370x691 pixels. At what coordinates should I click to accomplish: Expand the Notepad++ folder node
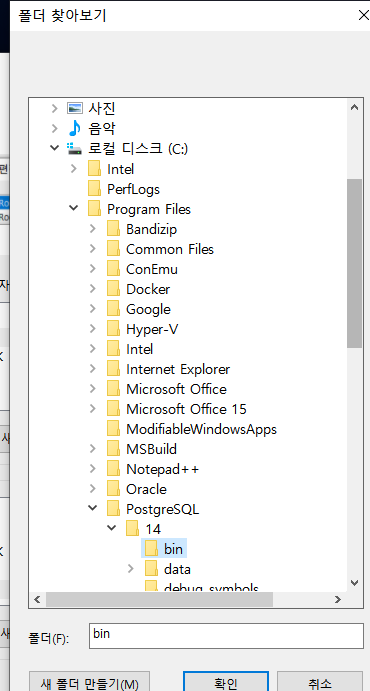point(92,469)
